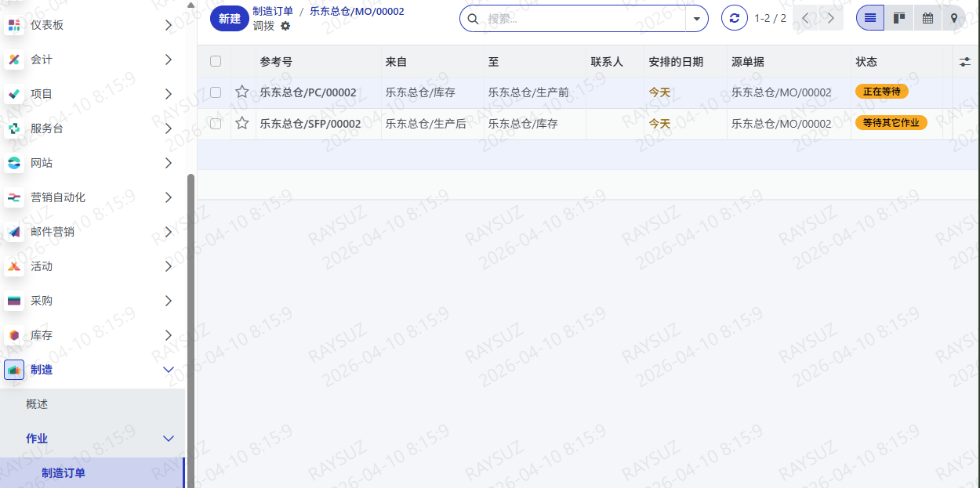The width and height of the screenshot is (980, 488).
Task: Open record 乐东总仓/SFP/00002
Action: [310, 124]
